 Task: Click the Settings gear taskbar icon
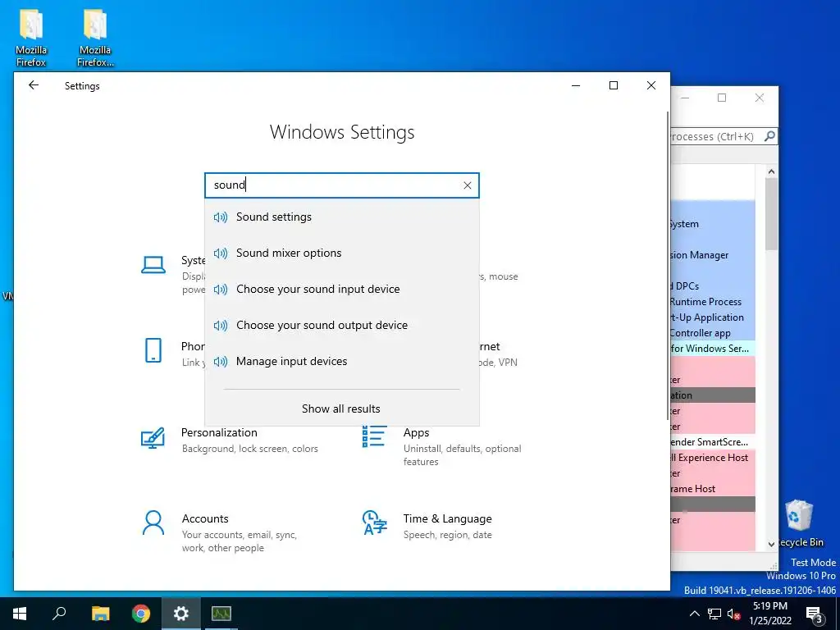181,614
